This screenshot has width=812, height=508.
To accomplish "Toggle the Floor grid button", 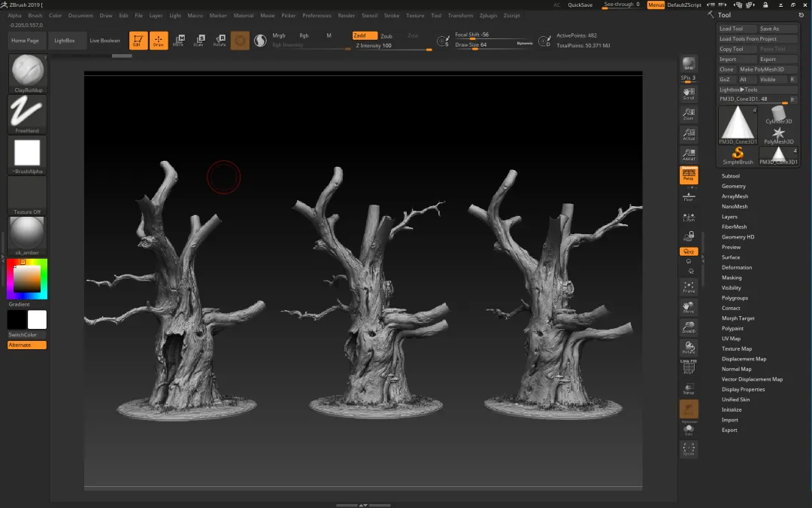I will pos(689,196).
